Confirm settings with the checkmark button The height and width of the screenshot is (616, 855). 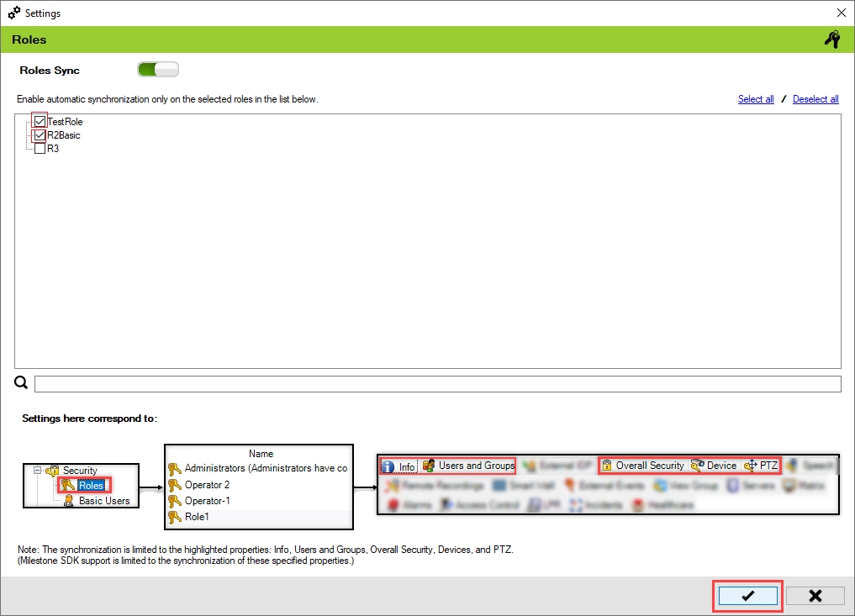[747, 596]
